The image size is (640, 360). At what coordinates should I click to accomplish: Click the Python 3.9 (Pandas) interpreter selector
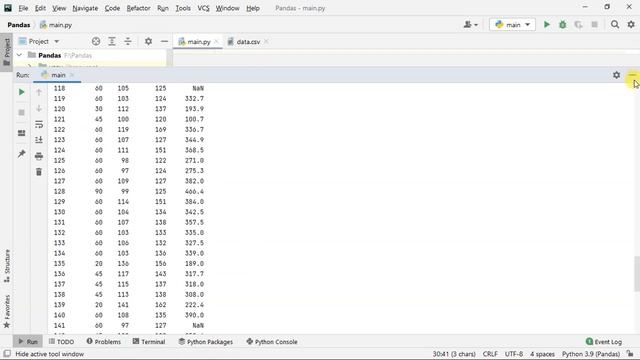click(591, 354)
